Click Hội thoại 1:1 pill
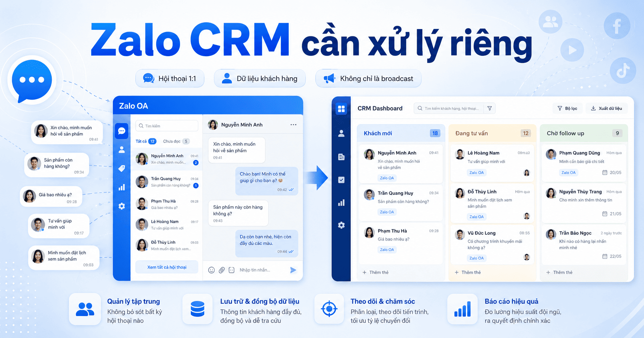 (170, 78)
